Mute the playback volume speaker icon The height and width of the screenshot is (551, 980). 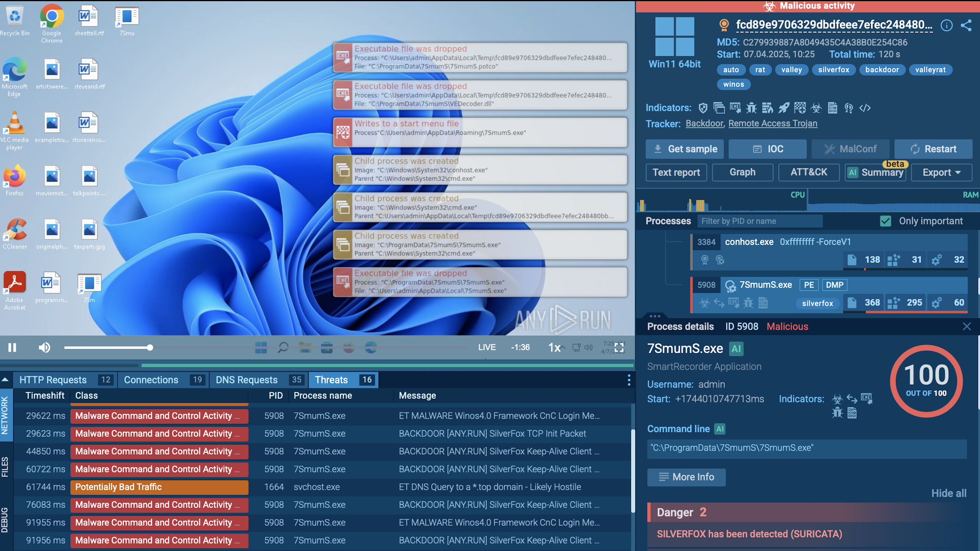[44, 348]
